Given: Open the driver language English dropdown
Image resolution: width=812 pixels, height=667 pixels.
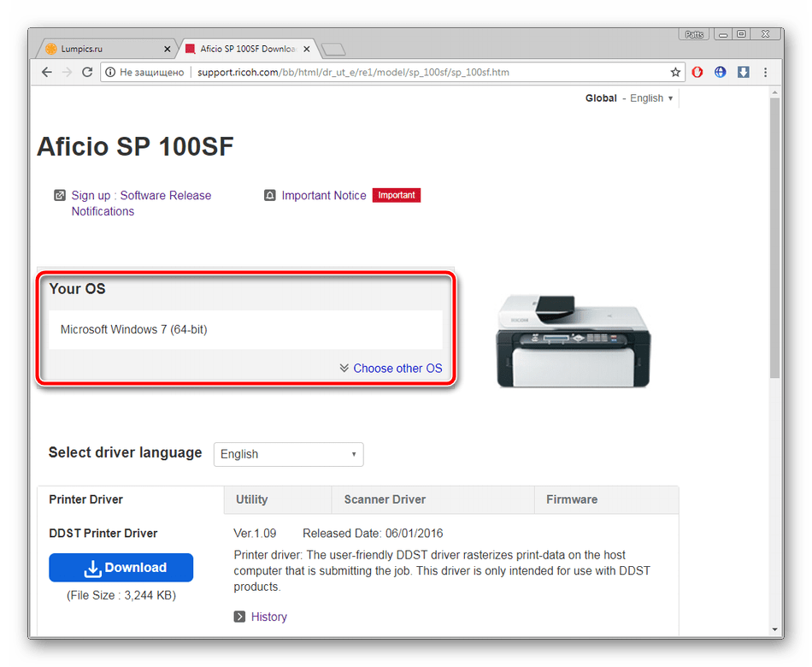Looking at the screenshot, I should [x=288, y=454].
